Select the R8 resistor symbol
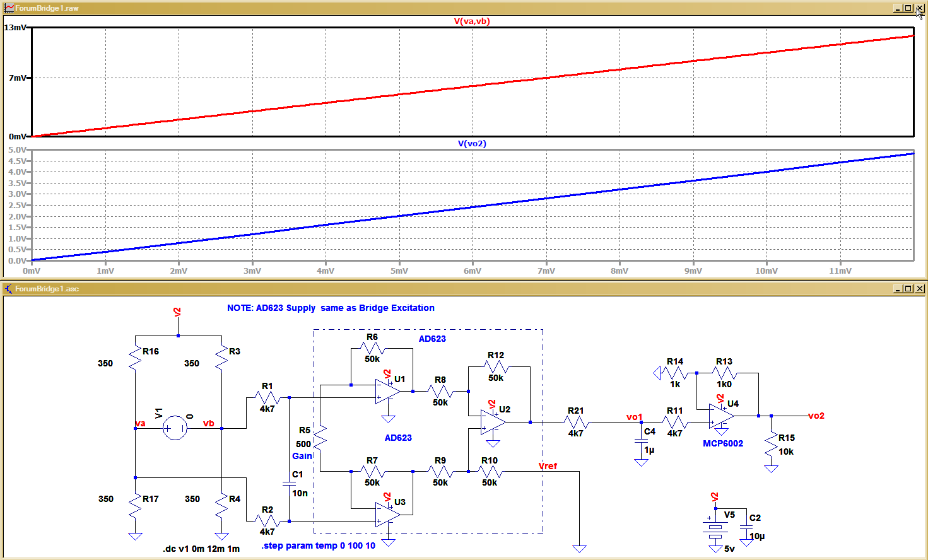The width and height of the screenshot is (928, 560). point(440,392)
